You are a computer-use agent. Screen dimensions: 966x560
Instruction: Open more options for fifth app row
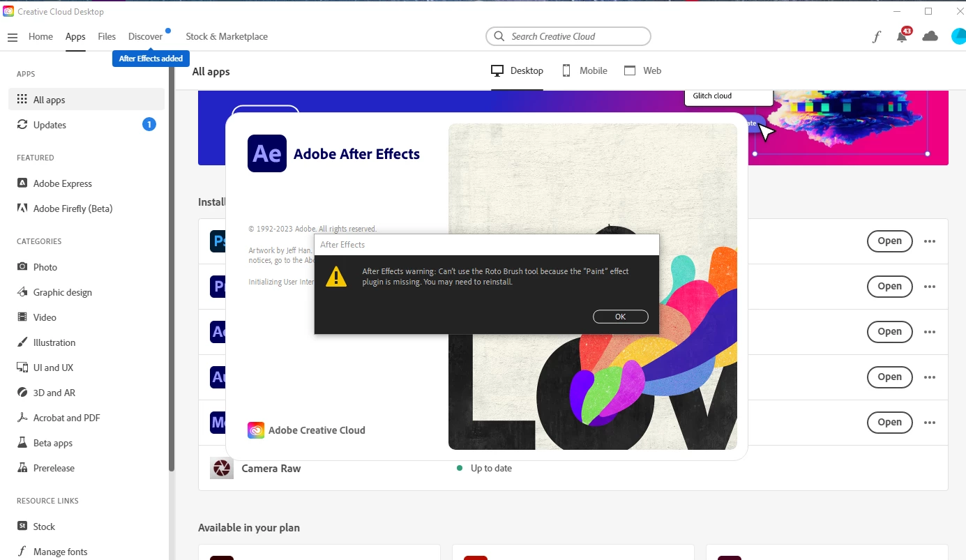929,423
